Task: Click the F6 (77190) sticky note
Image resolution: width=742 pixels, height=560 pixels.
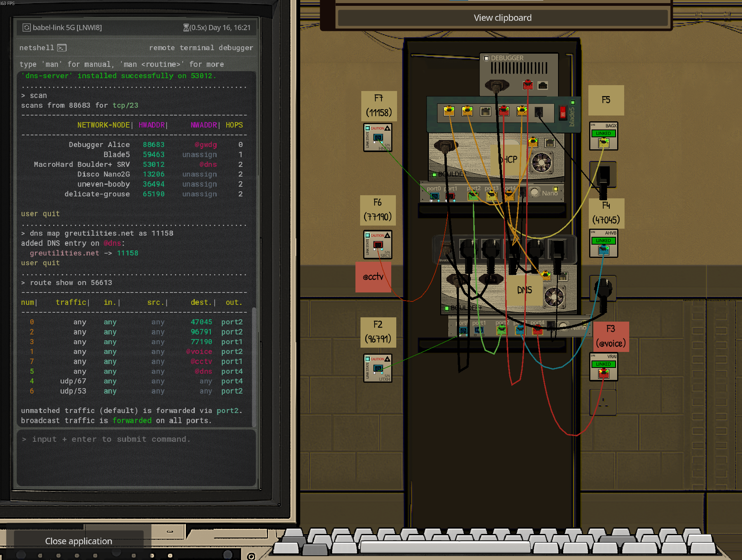Action: [378, 210]
